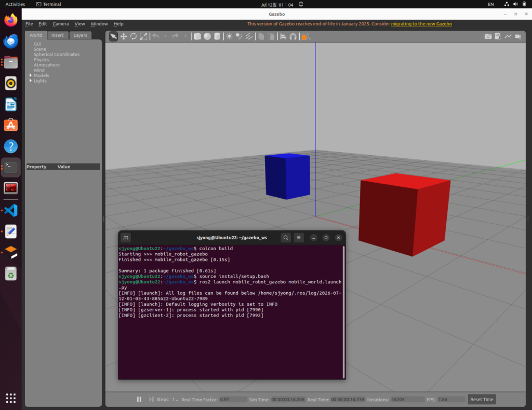Expand the Lights tree node
The height and width of the screenshot is (410, 532).
pyautogui.click(x=31, y=80)
